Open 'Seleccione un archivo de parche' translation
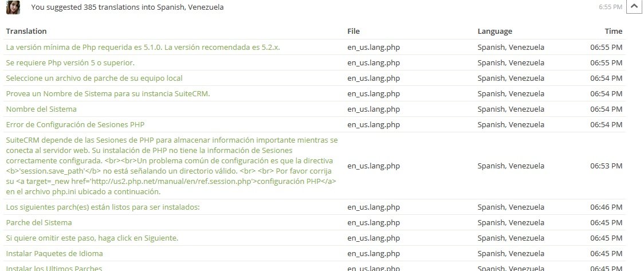 coord(95,78)
